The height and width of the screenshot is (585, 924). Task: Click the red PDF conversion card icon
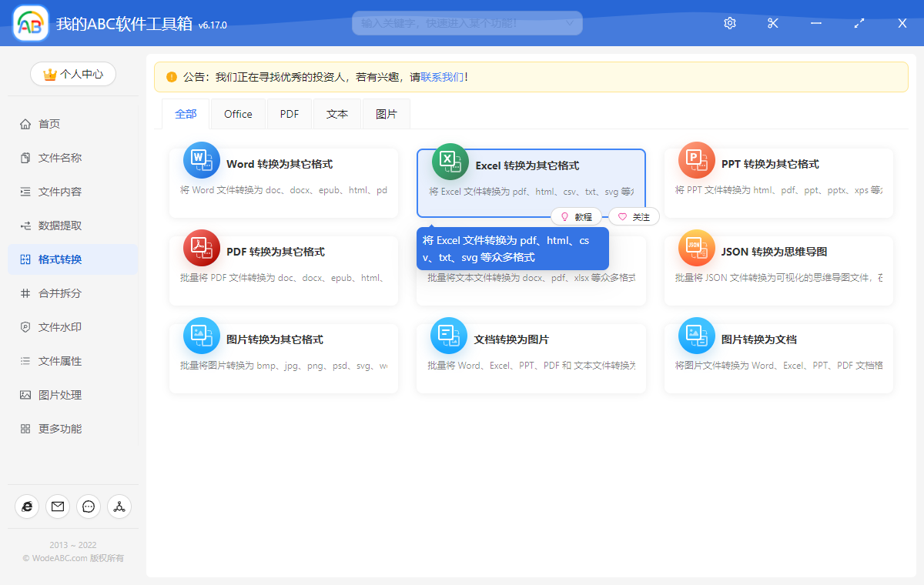pyautogui.click(x=201, y=248)
